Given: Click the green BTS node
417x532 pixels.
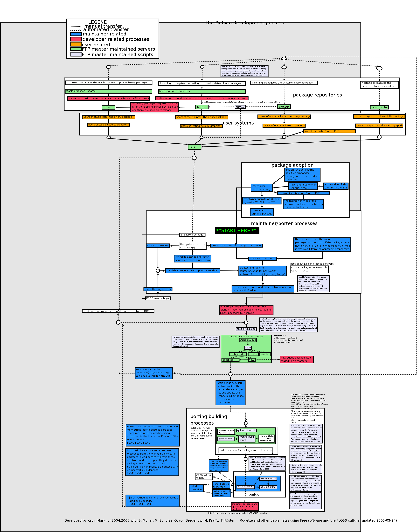Looking at the screenshot, I should tap(194, 147).
